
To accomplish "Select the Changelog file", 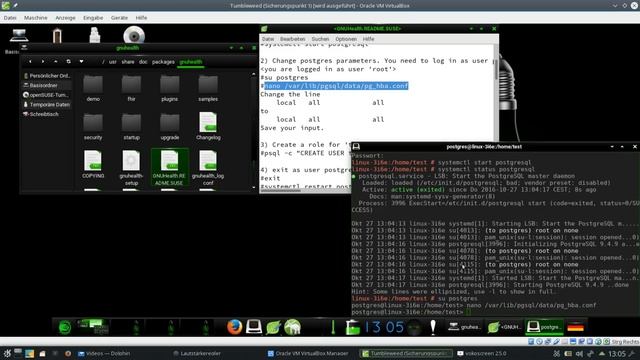I will click(x=208, y=126).
